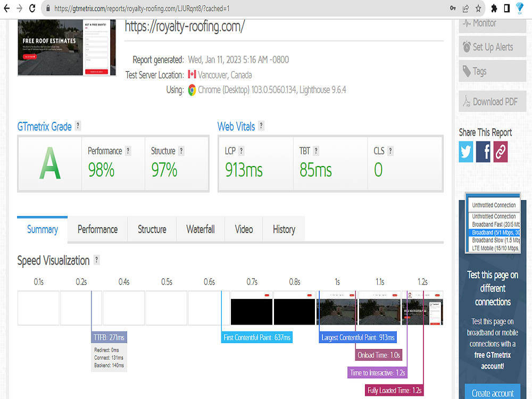Open the https://royalty-roofing.com/ link
532x399 pixels.
[185, 27]
